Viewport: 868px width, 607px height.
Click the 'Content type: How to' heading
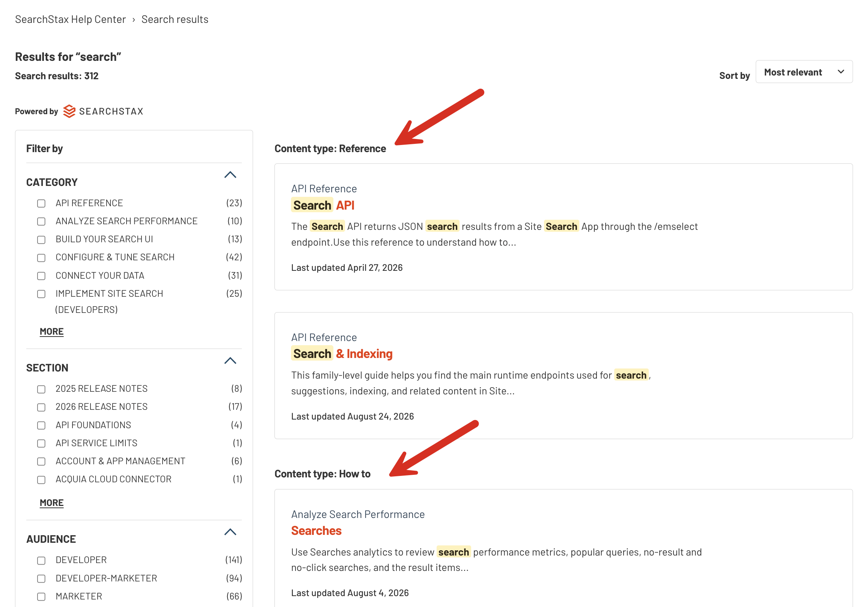pos(322,474)
